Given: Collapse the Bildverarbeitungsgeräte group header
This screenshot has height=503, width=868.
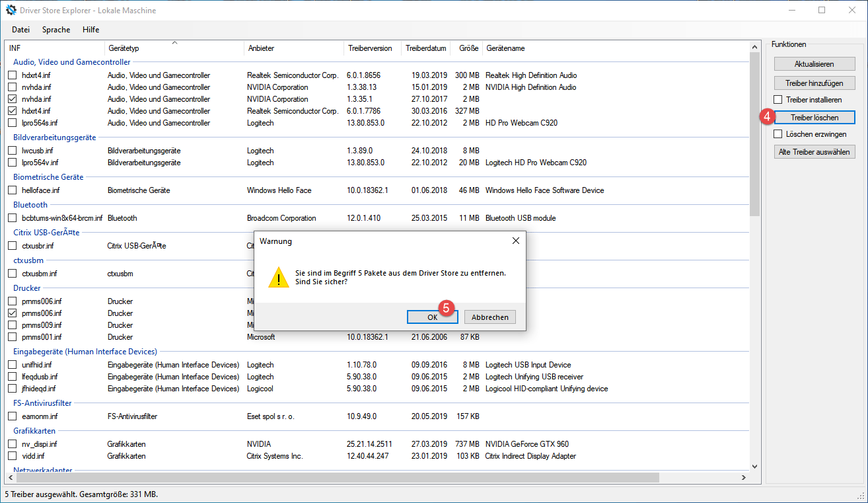Looking at the screenshot, I should coord(55,137).
